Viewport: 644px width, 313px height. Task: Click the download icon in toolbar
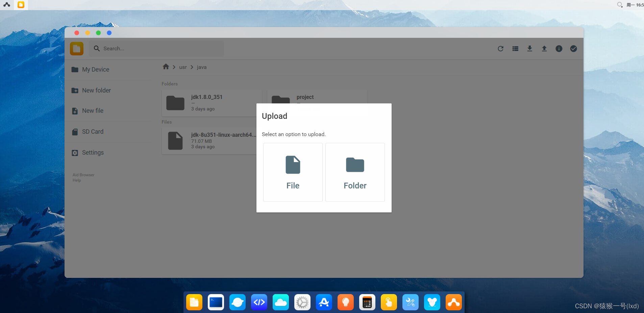530,49
